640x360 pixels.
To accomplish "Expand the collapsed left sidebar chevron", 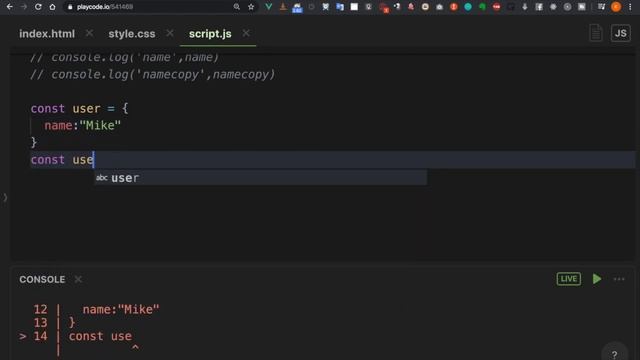I will 5,198.
